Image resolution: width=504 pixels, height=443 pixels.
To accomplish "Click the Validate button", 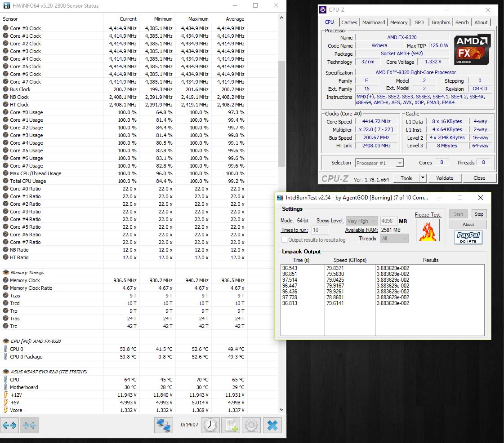I will (x=445, y=178).
